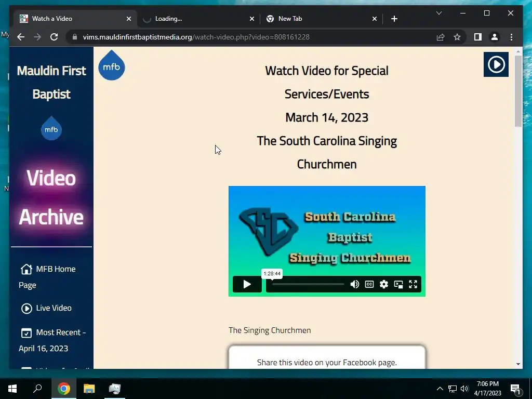Image resolution: width=532 pixels, height=399 pixels.
Task: Open system volume control
Action: click(464, 389)
